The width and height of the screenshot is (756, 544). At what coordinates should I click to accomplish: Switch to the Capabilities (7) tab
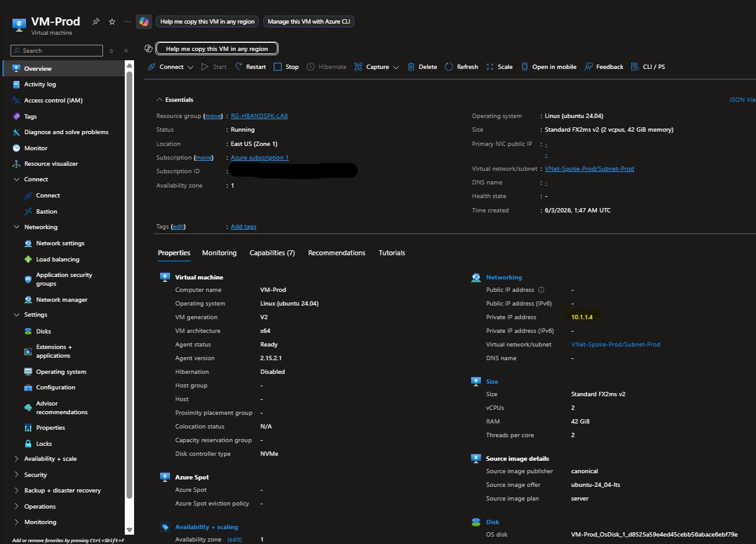272,253
